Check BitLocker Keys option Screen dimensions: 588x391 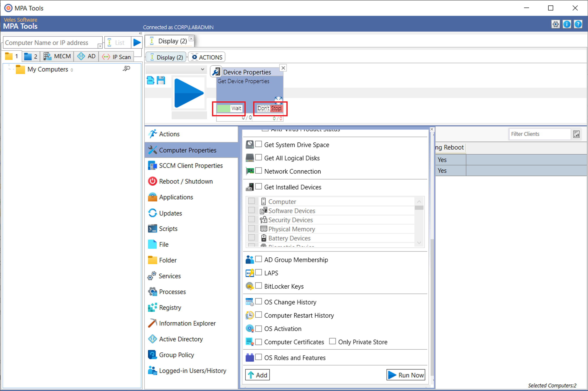[259, 285]
